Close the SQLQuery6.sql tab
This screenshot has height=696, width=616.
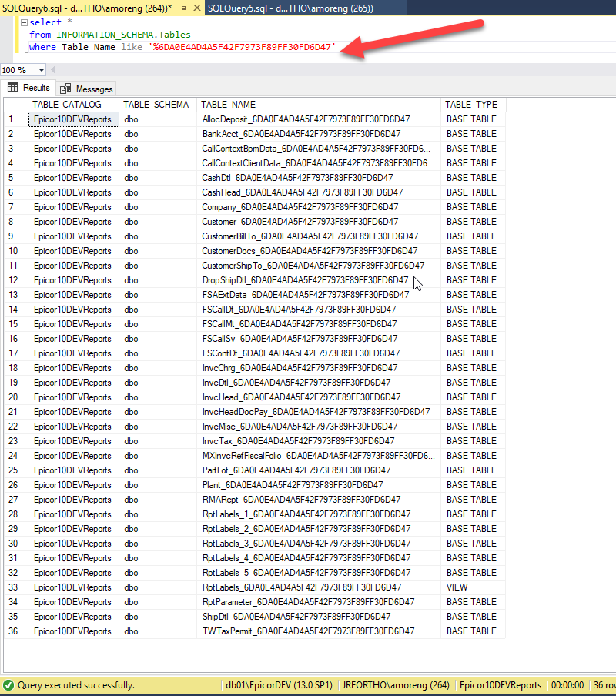(197, 8)
